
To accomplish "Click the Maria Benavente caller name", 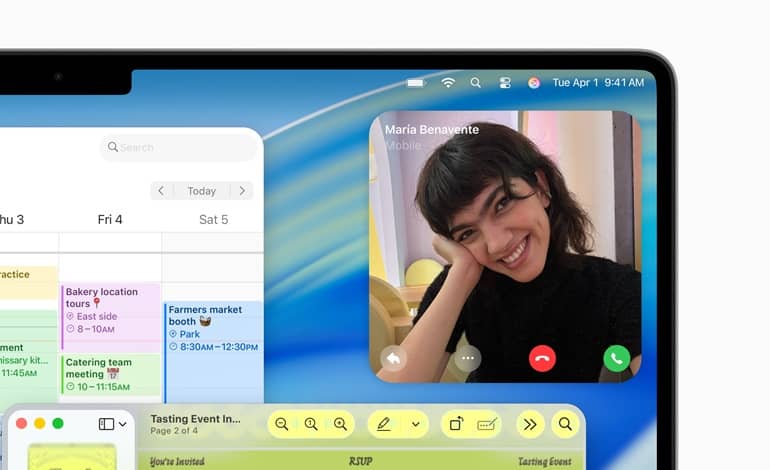I will pyautogui.click(x=432, y=130).
